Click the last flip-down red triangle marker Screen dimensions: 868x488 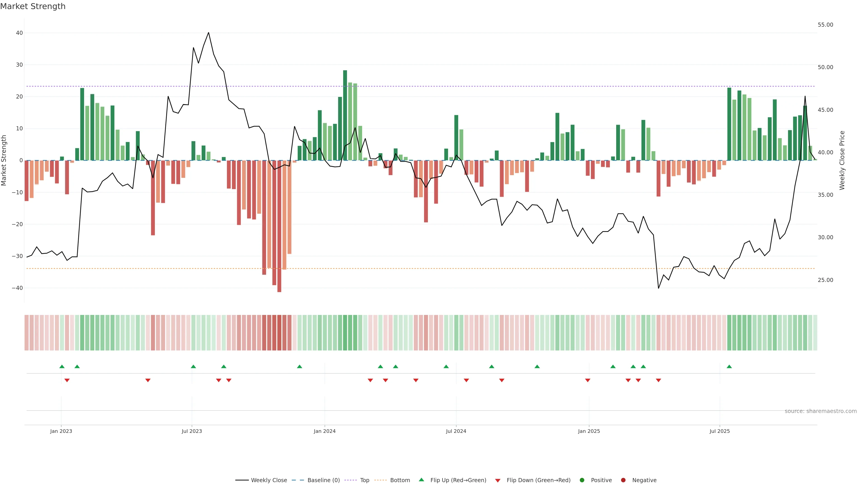[x=658, y=380]
